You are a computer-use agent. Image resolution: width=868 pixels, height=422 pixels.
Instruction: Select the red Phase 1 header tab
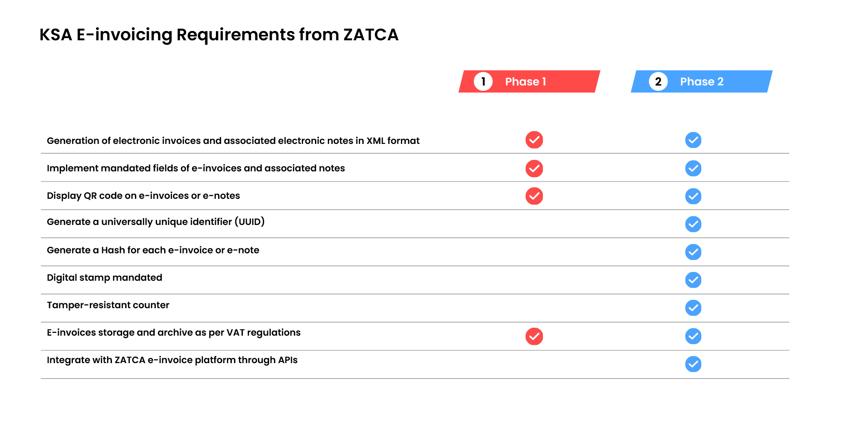tap(529, 81)
